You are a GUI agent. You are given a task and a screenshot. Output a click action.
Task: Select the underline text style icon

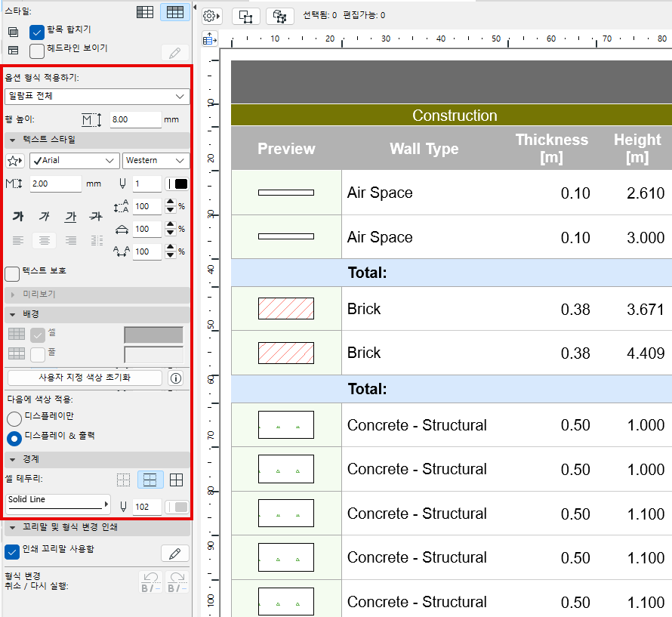(x=69, y=216)
